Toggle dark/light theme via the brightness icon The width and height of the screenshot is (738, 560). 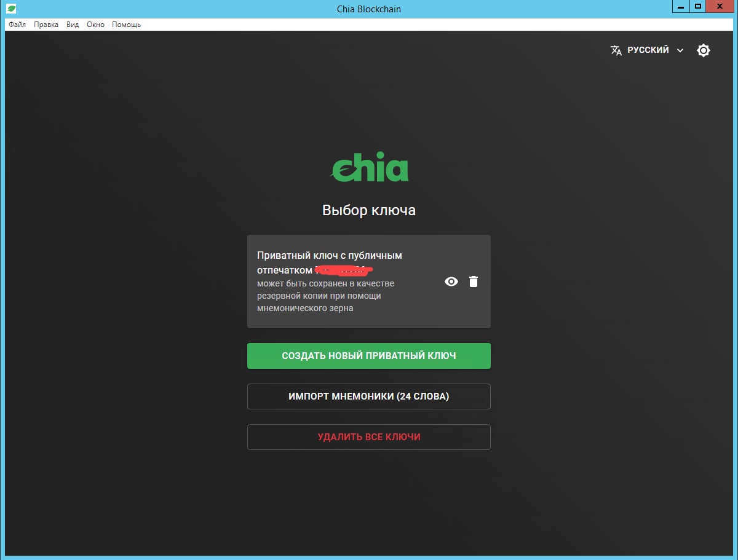point(704,50)
